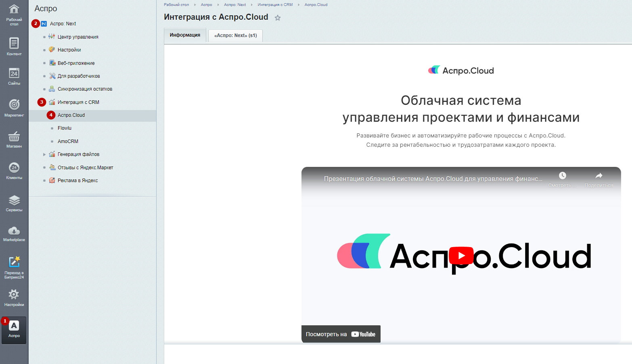The width and height of the screenshot is (632, 364).
Task: Open the arrow after Аспро breadcrumb
Action: pyautogui.click(x=218, y=5)
